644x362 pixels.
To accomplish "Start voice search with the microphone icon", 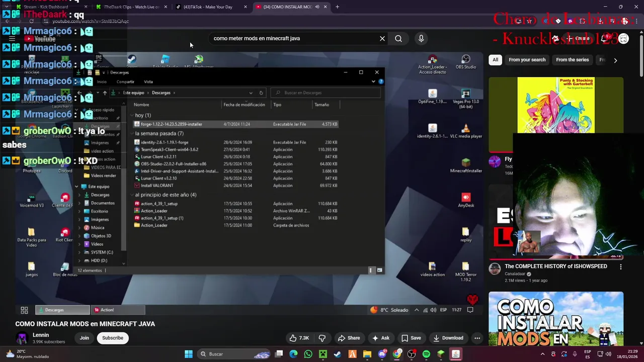I will 421,38.
